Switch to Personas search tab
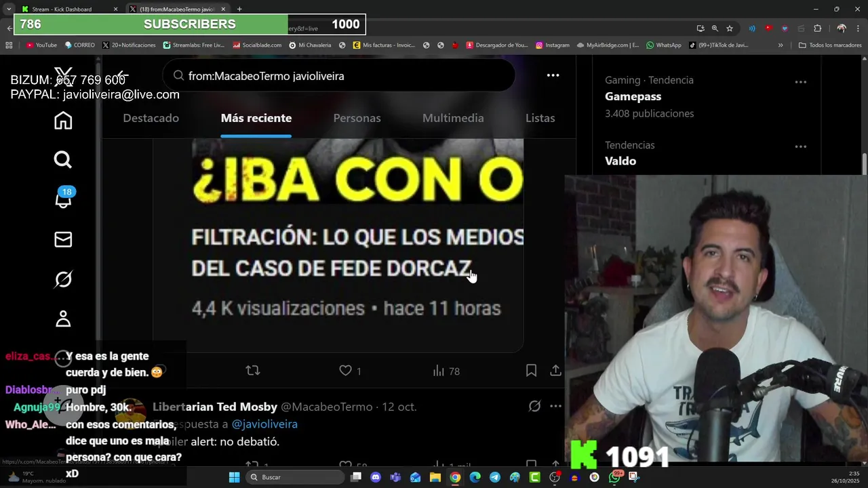 pos(357,118)
